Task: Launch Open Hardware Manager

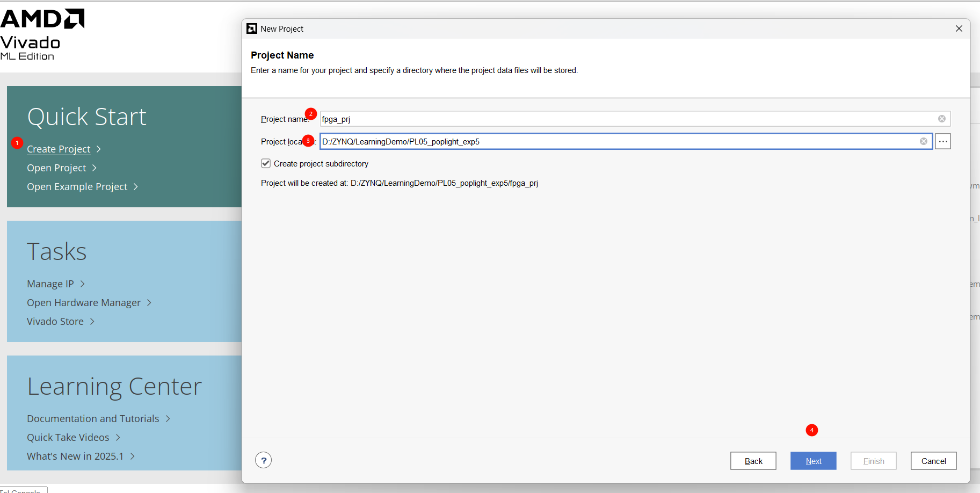Action: [84, 302]
